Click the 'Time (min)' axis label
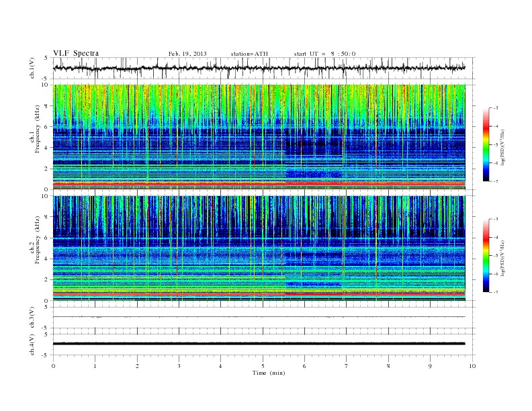The height and width of the screenshot is (411, 532). tap(269, 373)
